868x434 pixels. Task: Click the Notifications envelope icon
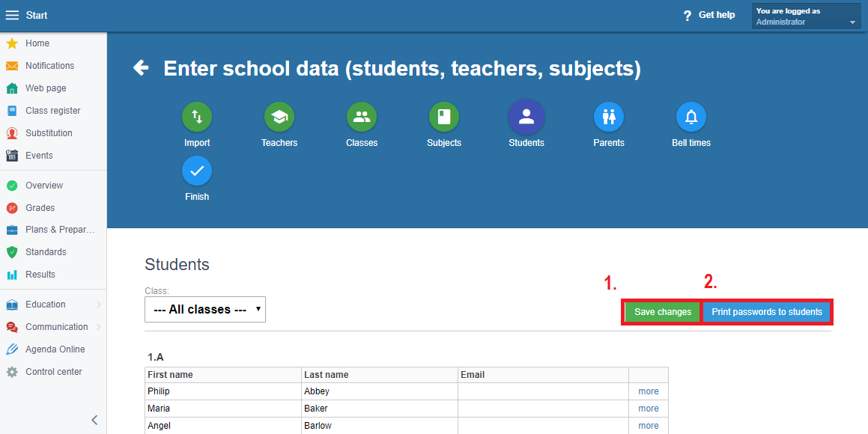pos(12,66)
